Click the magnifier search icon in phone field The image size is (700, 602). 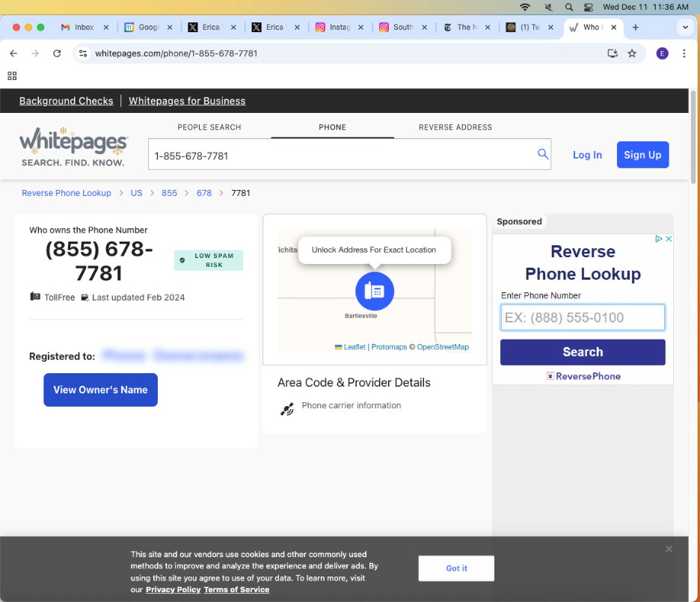(542, 154)
